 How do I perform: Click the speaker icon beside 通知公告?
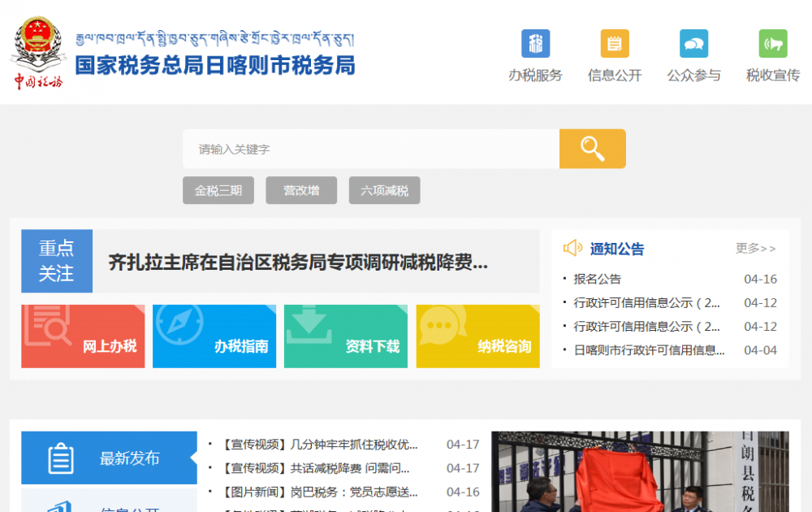point(573,247)
